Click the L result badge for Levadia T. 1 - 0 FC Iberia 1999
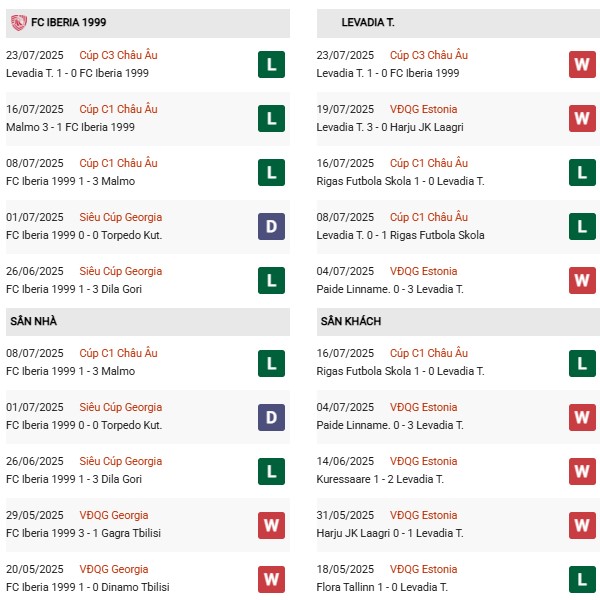 click(x=271, y=65)
